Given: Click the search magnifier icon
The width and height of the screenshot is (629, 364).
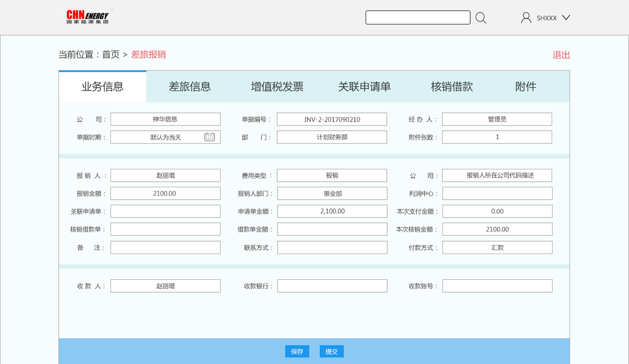Looking at the screenshot, I should pyautogui.click(x=481, y=18).
